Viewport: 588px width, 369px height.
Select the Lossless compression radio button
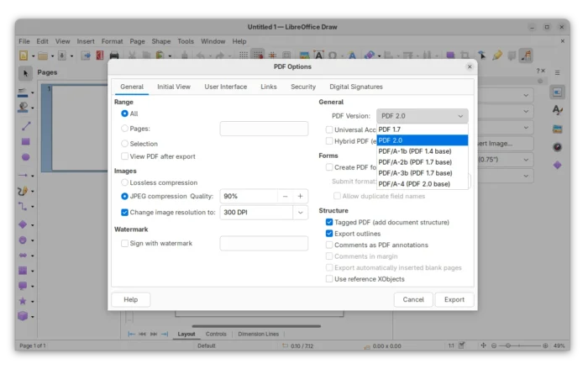click(x=125, y=182)
